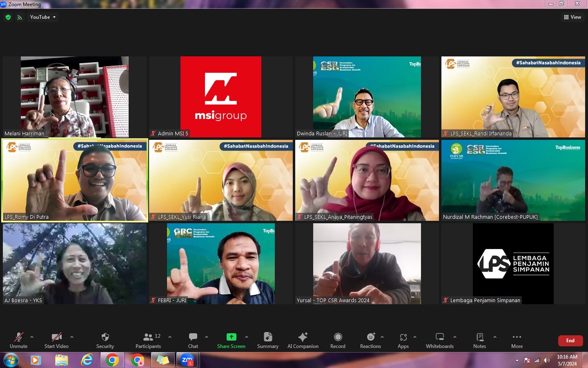Select Melani Harriman's video tile
The height and width of the screenshot is (368, 588).
tap(75, 96)
